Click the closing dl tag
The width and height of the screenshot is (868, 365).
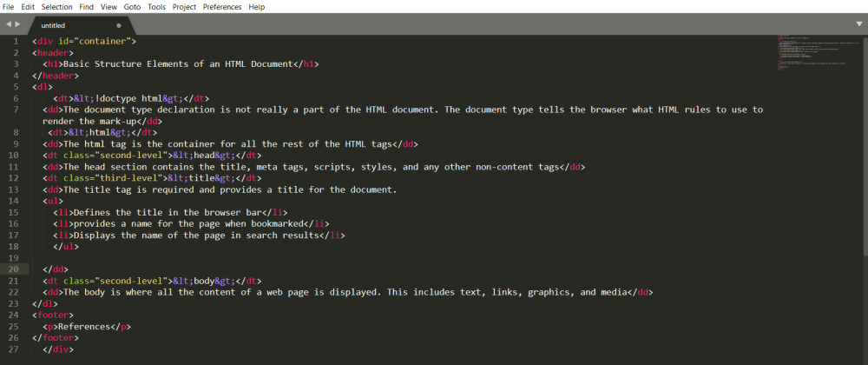[x=45, y=303]
